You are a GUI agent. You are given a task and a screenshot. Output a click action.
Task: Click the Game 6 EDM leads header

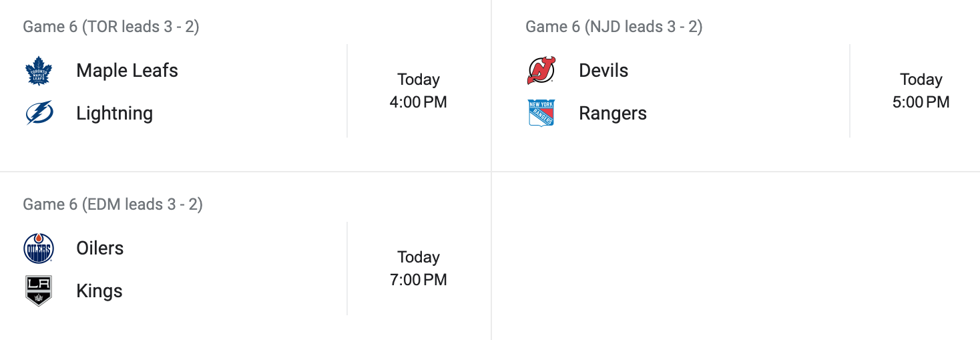pos(112,204)
